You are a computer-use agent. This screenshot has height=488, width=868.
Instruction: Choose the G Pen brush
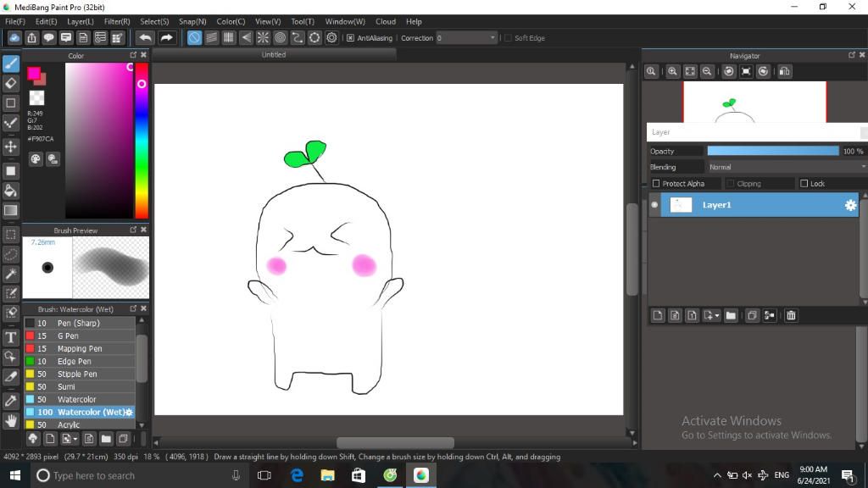pyautogui.click(x=80, y=335)
